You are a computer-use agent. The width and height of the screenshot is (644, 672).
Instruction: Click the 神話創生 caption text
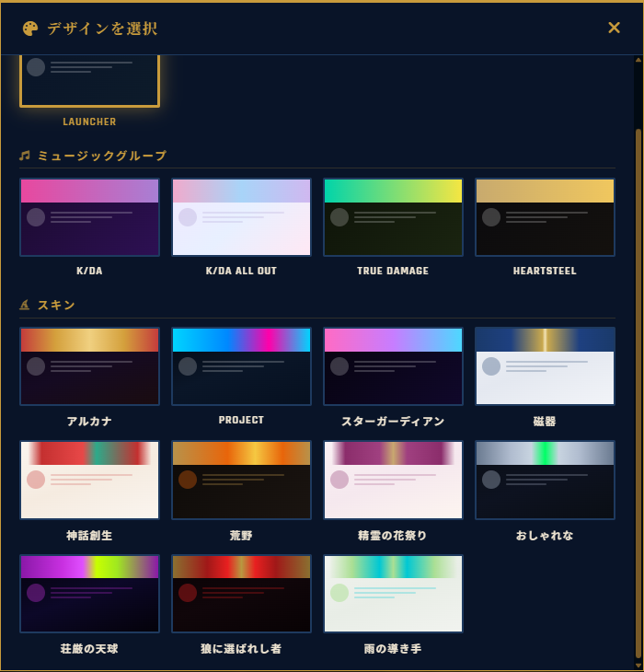[89, 535]
